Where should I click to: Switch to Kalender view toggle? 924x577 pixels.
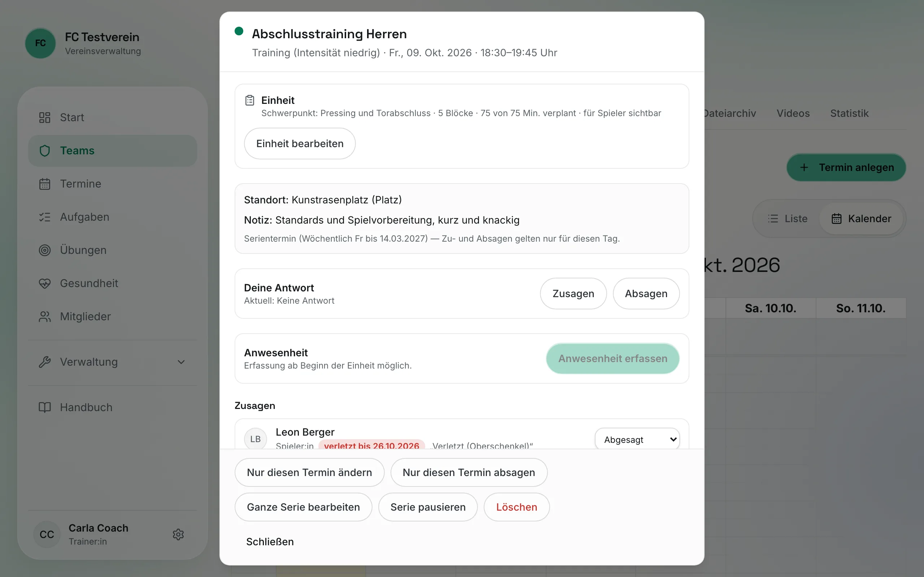862,219
